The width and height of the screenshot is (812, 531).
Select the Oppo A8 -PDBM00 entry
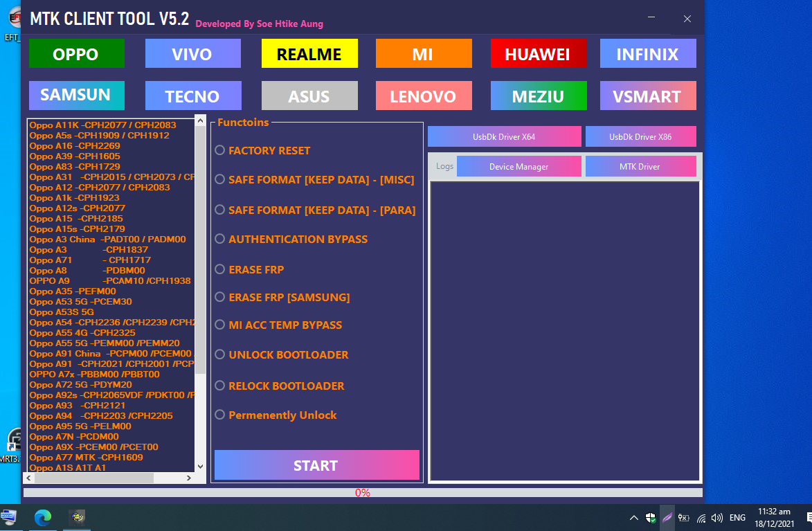[x=87, y=271]
